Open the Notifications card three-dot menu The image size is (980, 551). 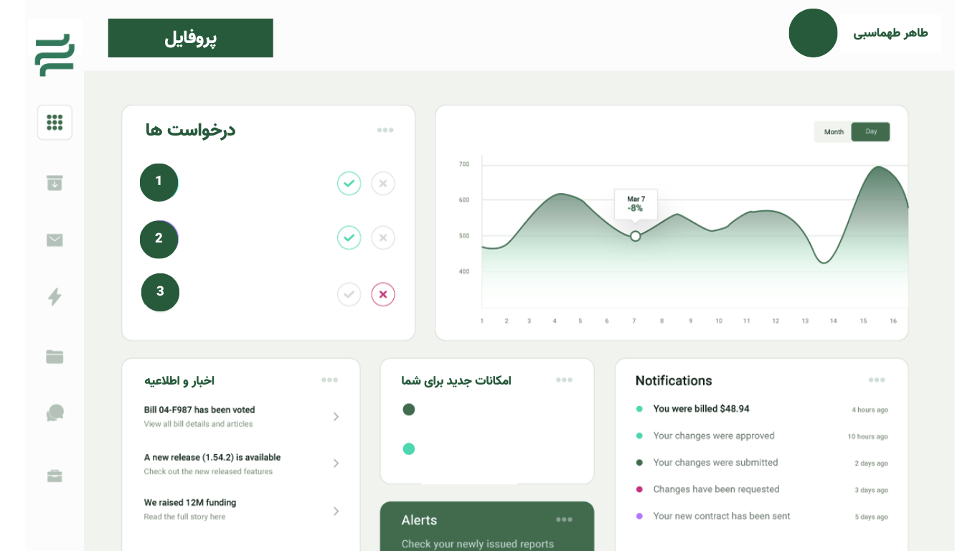click(876, 380)
